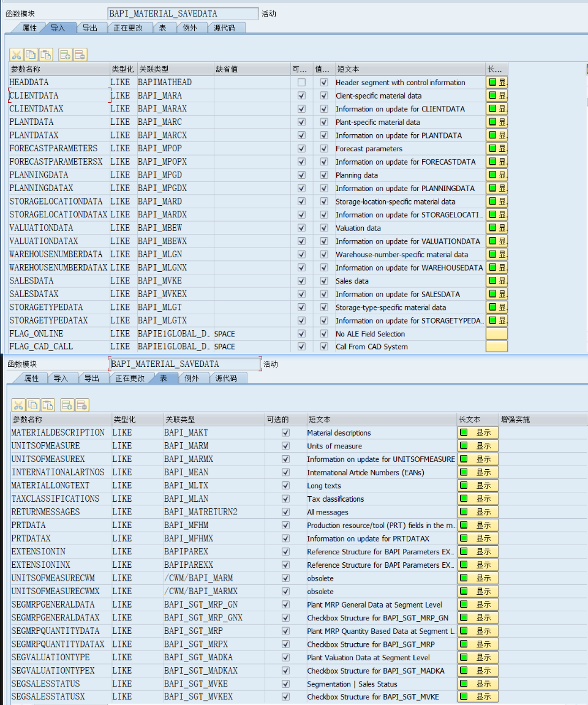Click 显示 for MATERIALDESCRIPTION long text
Image resolution: width=588 pixels, height=705 pixels.
tap(477, 432)
